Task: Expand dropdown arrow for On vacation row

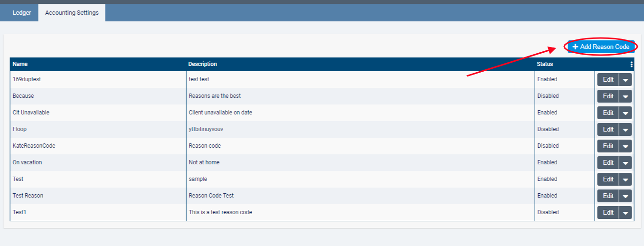Action: click(x=625, y=163)
